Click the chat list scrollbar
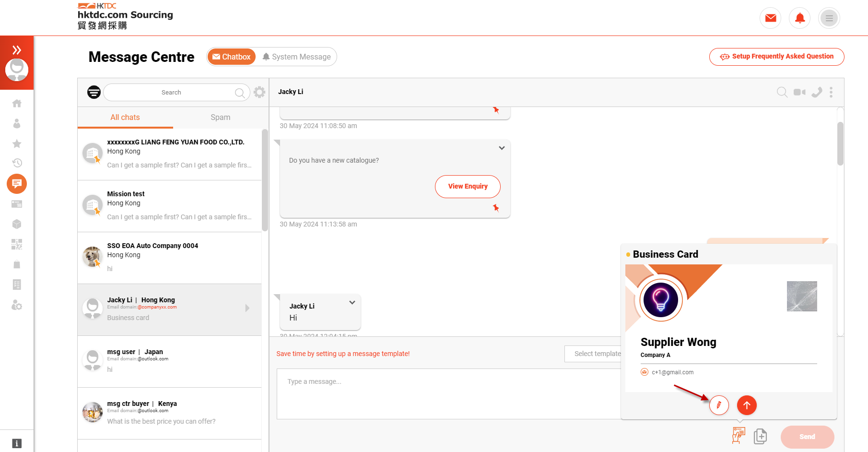Screen dimensions: 868x452 pyautogui.click(x=265, y=180)
